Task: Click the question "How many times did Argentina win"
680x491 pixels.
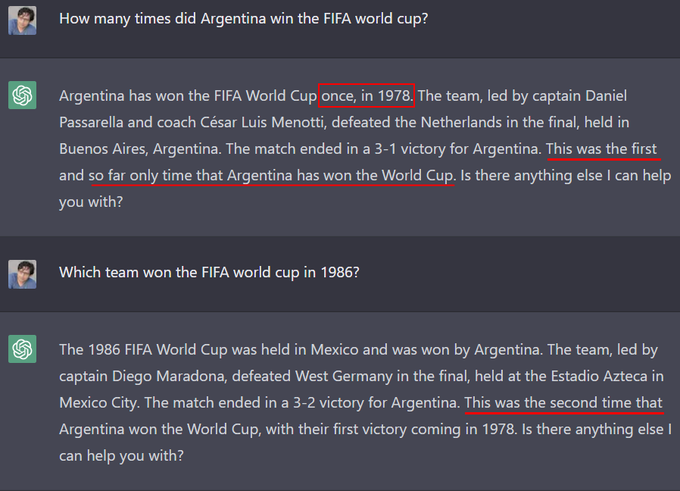Action: point(243,19)
